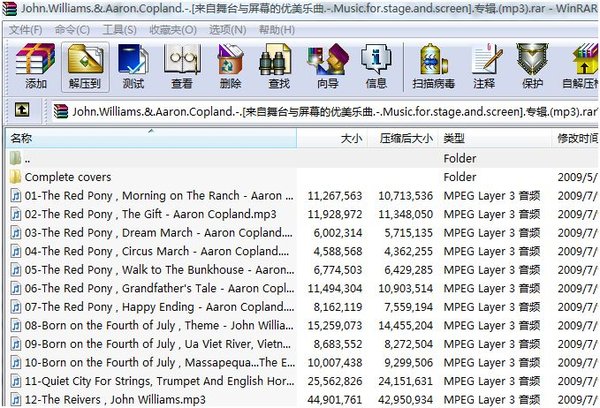600x408 pixels.
Task: Sort by the 压缩后大小 column header
Action: point(403,138)
